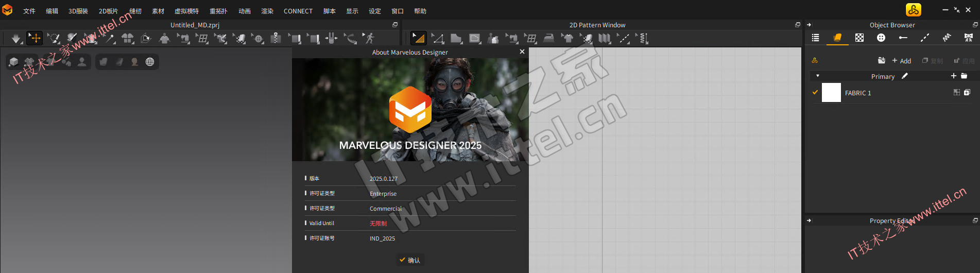Click the yellow CLO account icon top-right
This screenshot has height=273, width=980.
coord(914,10)
